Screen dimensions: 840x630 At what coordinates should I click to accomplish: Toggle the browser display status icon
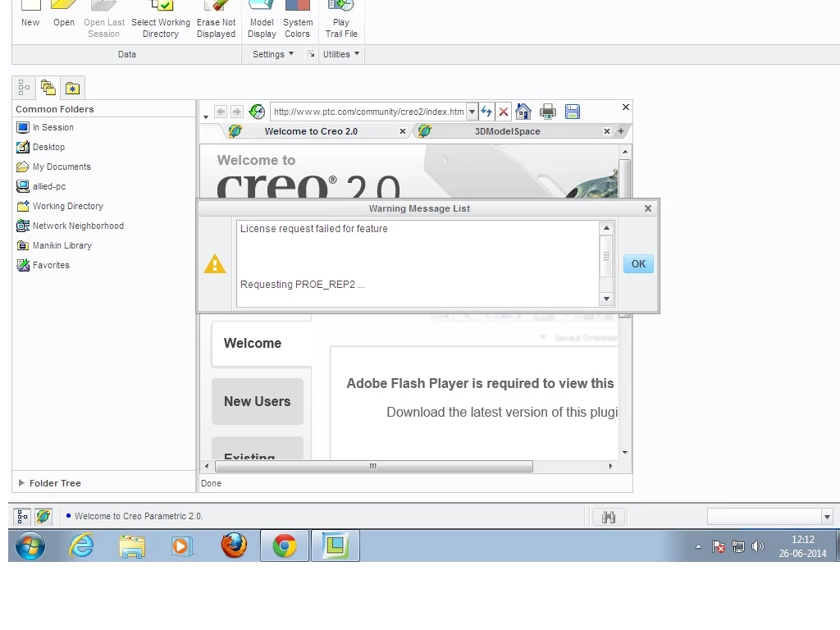click(43, 517)
